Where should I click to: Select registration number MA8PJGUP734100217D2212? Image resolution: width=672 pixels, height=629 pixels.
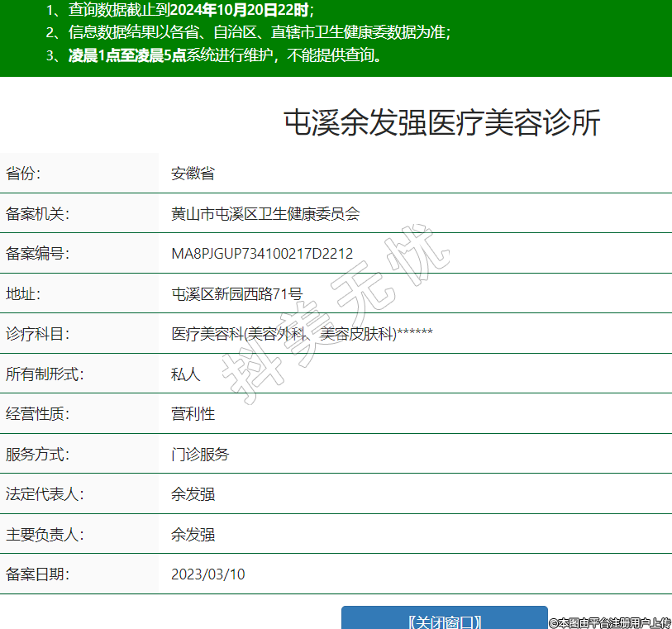point(262,254)
